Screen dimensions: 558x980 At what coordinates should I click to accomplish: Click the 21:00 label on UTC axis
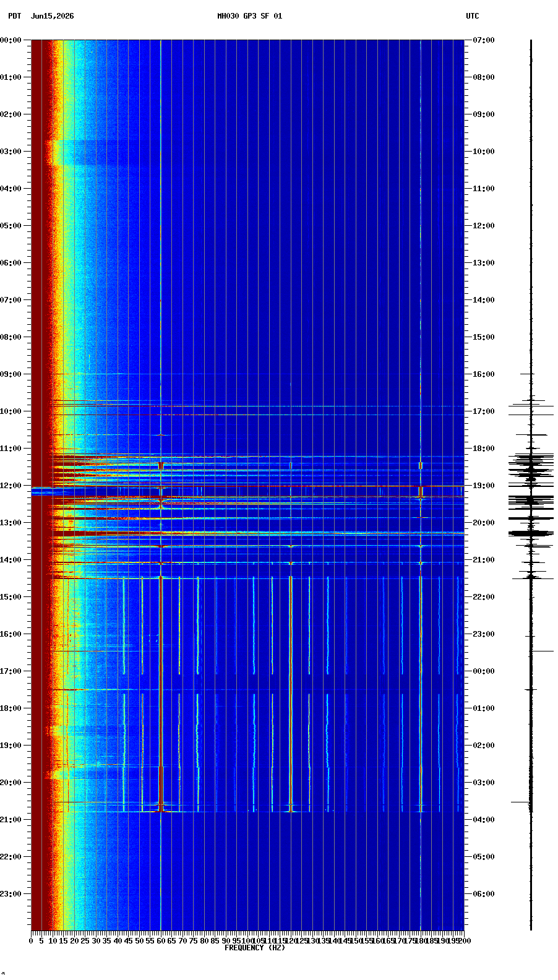484,560
